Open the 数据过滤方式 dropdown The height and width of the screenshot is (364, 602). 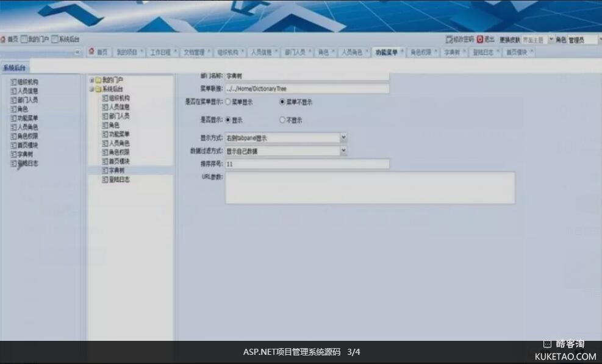point(343,151)
